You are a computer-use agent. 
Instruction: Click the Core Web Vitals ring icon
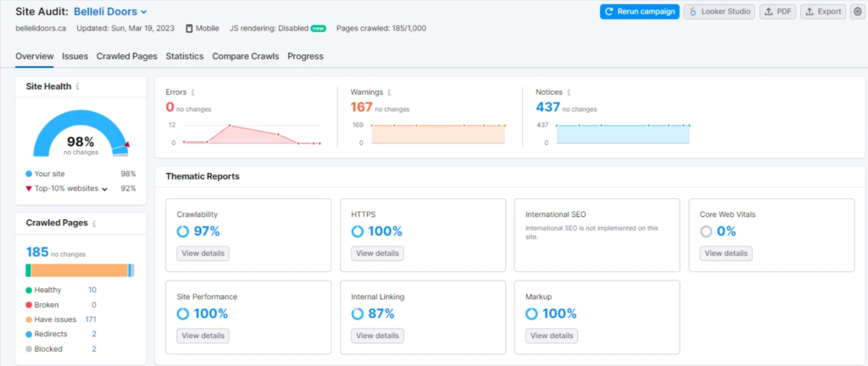(706, 231)
